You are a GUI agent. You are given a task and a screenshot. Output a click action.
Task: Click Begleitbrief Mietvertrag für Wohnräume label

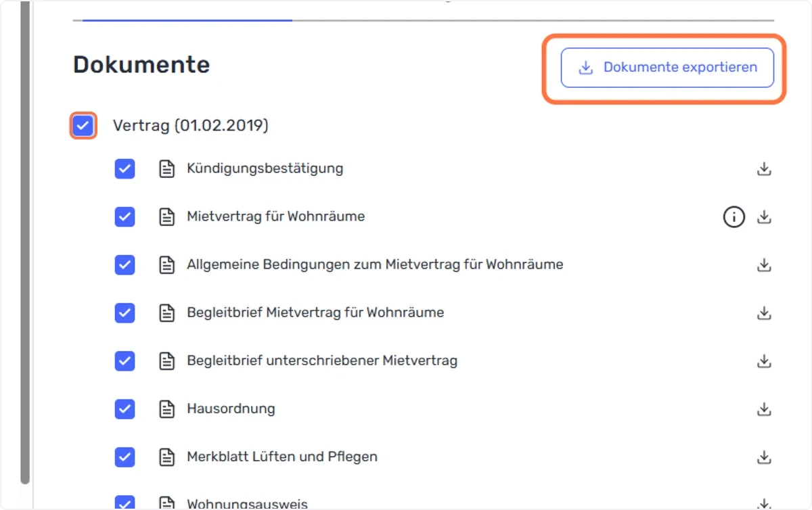pyautogui.click(x=315, y=312)
